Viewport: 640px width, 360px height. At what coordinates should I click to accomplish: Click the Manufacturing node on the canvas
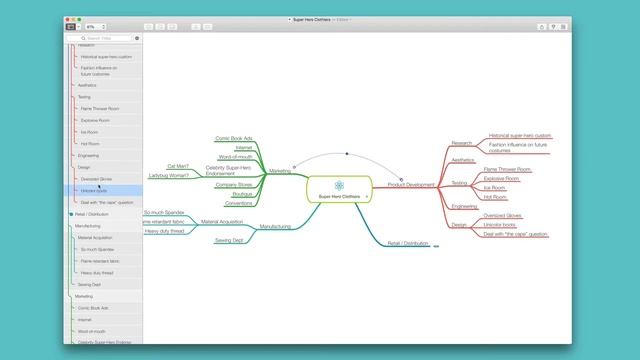pos(275,226)
